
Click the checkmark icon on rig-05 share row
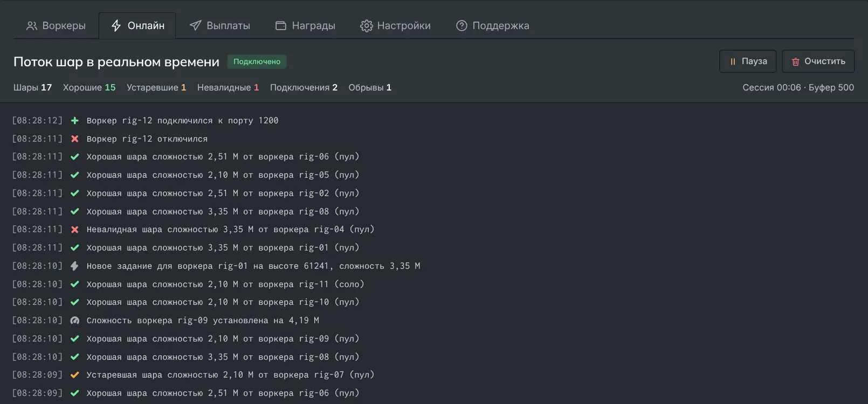[75, 175]
